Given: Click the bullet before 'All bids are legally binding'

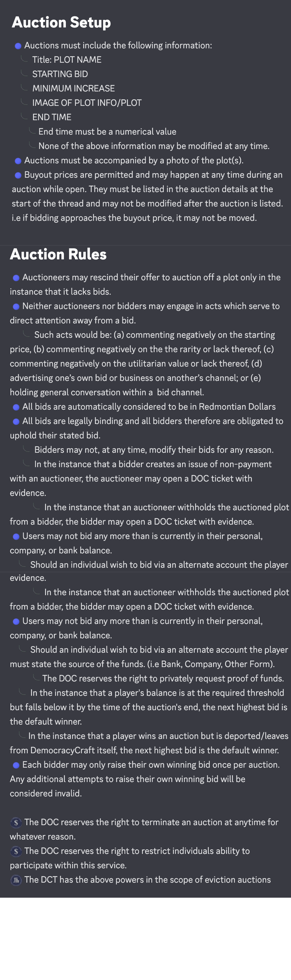Looking at the screenshot, I should [x=16, y=421].
